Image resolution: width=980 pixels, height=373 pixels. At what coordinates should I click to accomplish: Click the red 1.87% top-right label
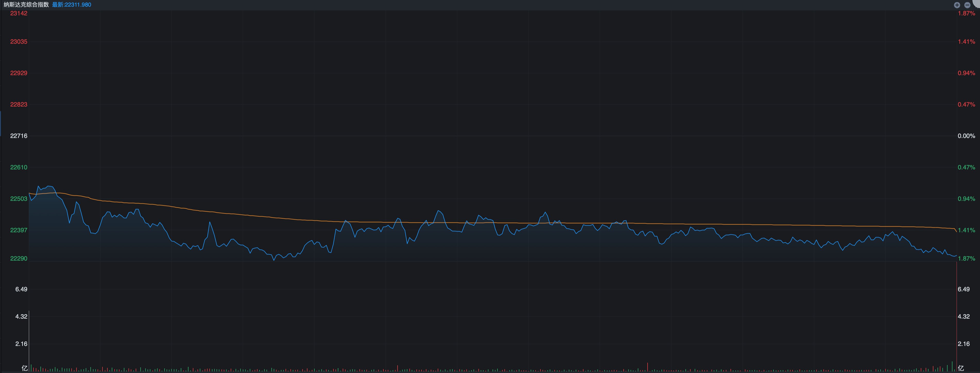966,13
